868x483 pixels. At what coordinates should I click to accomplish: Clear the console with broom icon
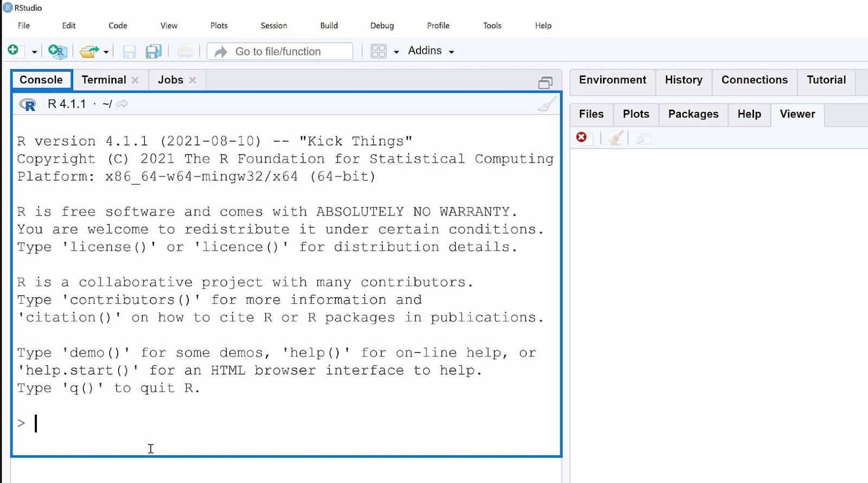(x=546, y=104)
